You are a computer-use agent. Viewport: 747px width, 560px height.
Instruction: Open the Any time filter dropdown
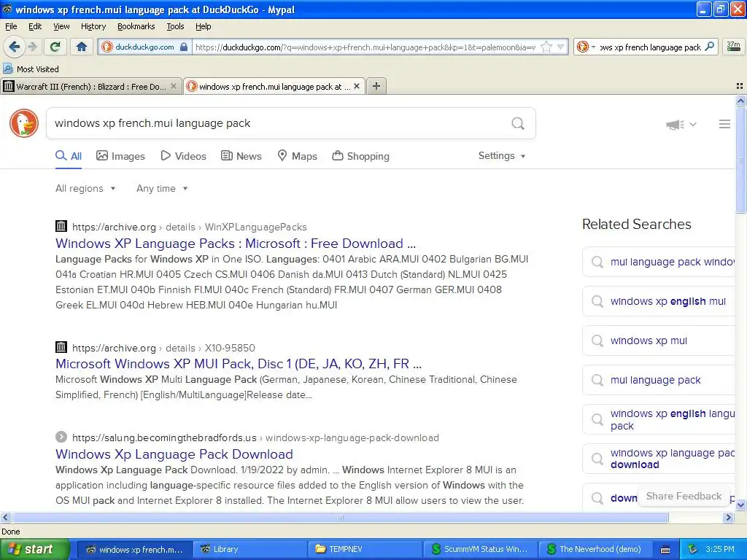[x=162, y=189]
